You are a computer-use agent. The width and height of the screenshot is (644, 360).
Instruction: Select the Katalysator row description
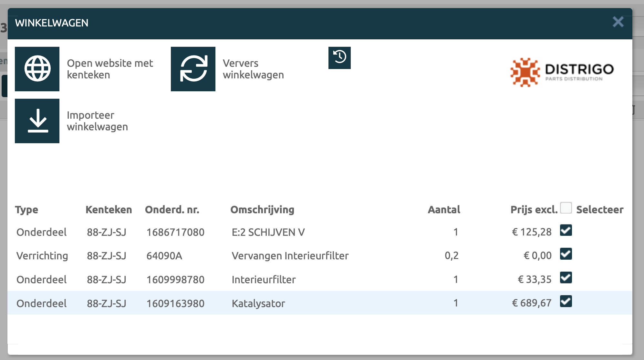258,303
